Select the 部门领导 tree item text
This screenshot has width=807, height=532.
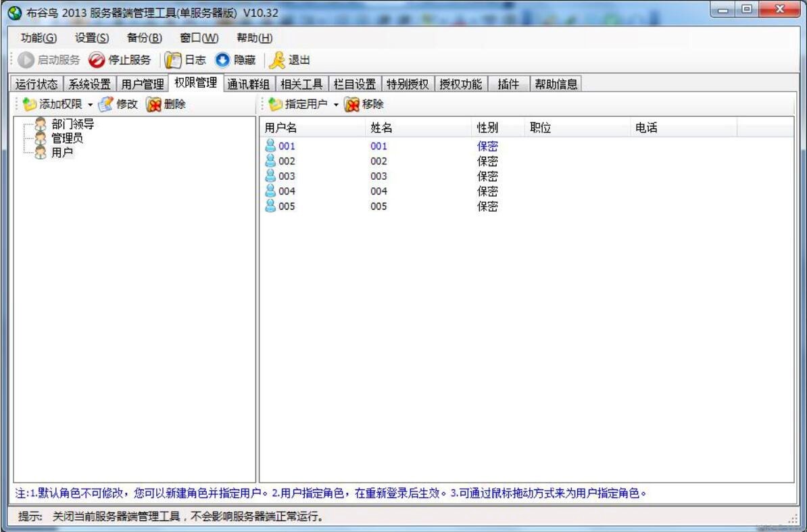click(x=72, y=124)
